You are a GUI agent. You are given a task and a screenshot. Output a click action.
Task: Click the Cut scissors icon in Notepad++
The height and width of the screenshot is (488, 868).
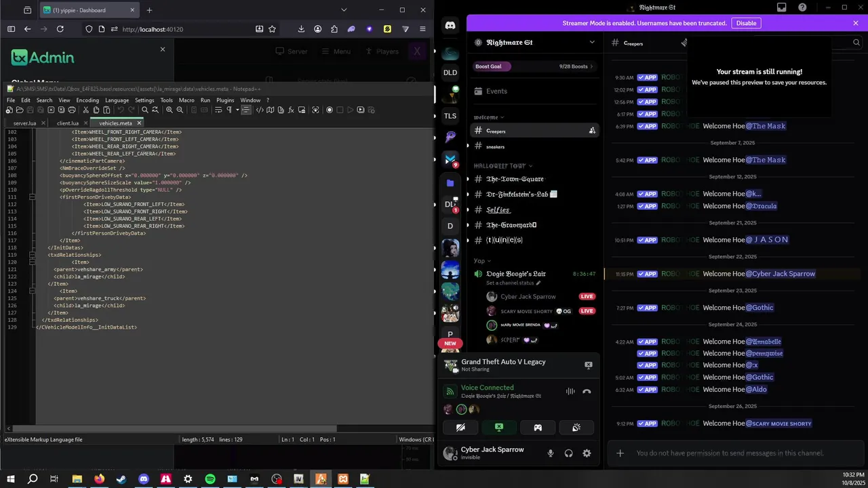(85, 110)
